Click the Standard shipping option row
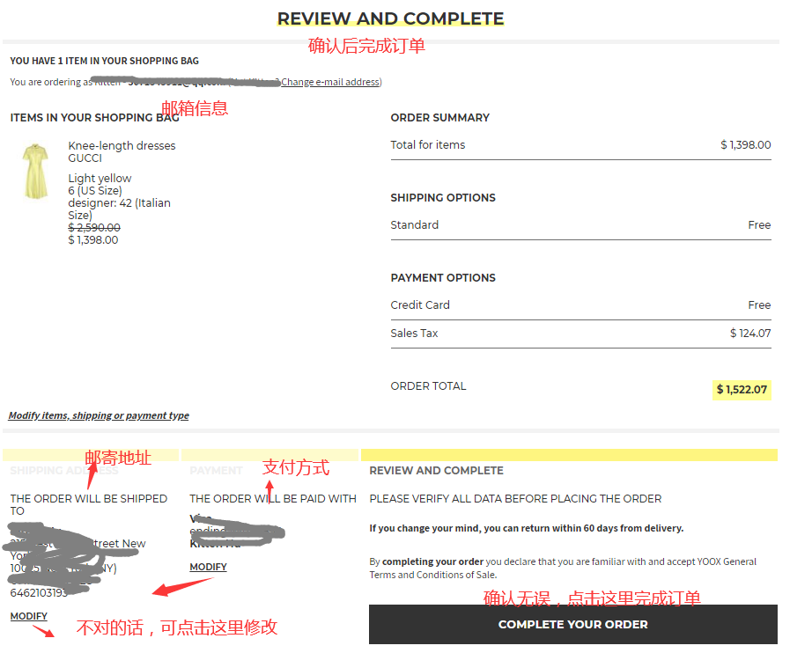The height and width of the screenshot is (653, 812). tap(580, 225)
